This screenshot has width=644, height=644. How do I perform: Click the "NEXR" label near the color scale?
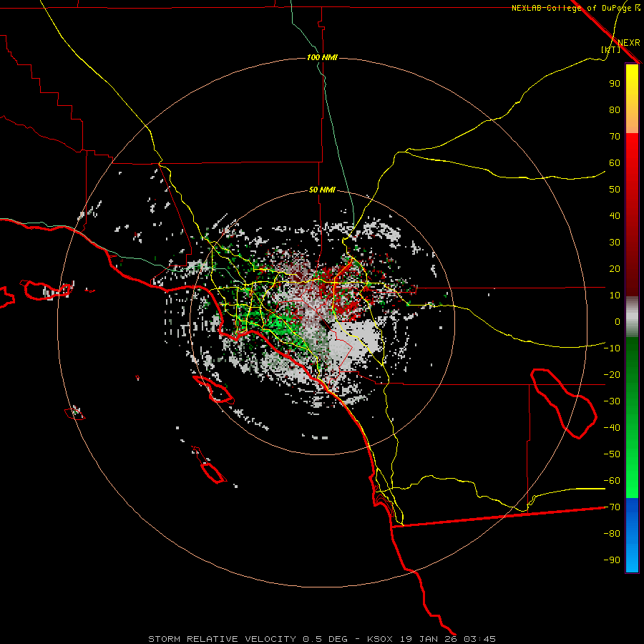coord(629,43)
